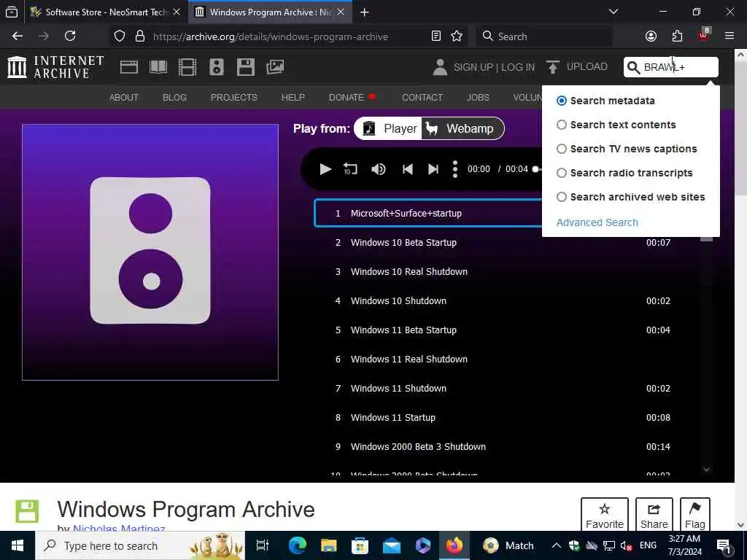The height and width of the screenshot is (560, 747).
Task: Open the Advanced Search link
Action: click(597, 222)
